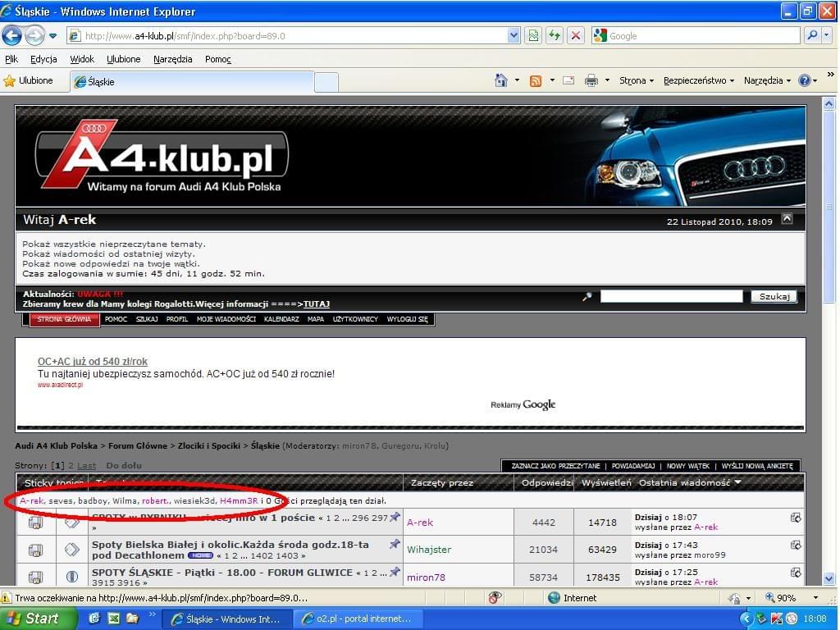Open the Pomoc menu in menu bar
The image size is (840, 630).
tap(218, 59)
